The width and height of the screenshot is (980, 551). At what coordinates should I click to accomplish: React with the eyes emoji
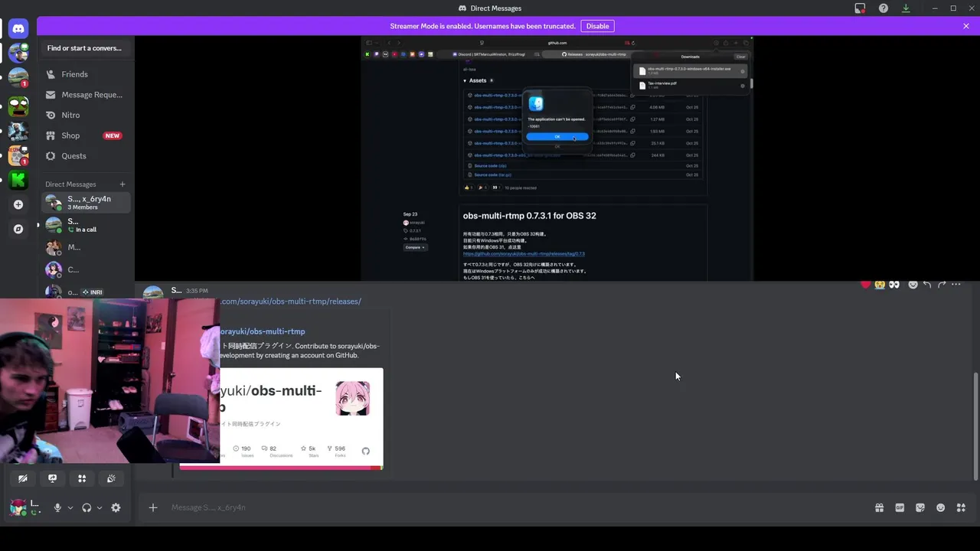[x=894, y=285]
